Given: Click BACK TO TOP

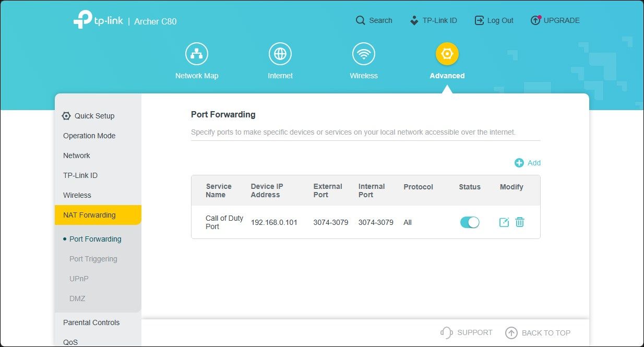Looking at the screenshot, I should [538, 332].
